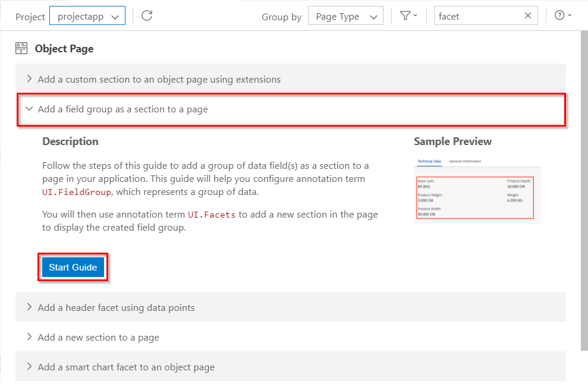
Task: Click the refresh icon next to project
Action: (x=147, y=16)
